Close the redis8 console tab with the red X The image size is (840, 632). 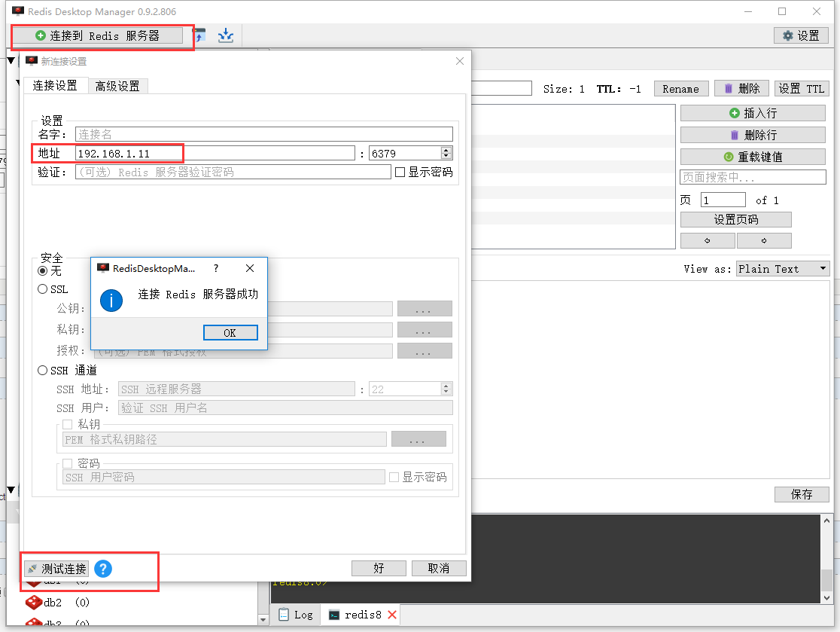(x=392, y=615)
